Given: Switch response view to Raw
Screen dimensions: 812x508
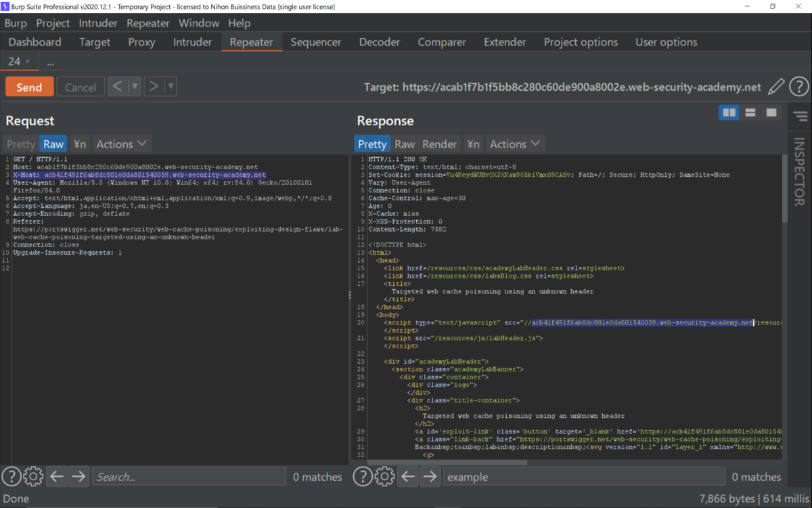Looking at the screenshot, I should pyautogui.click(x=405, y=144).
